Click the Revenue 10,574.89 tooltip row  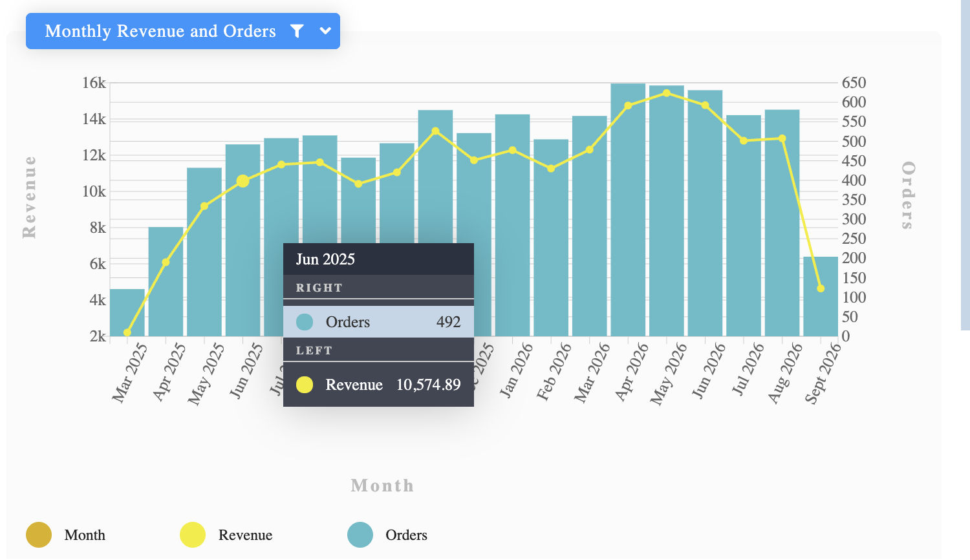tap(378, 385)
